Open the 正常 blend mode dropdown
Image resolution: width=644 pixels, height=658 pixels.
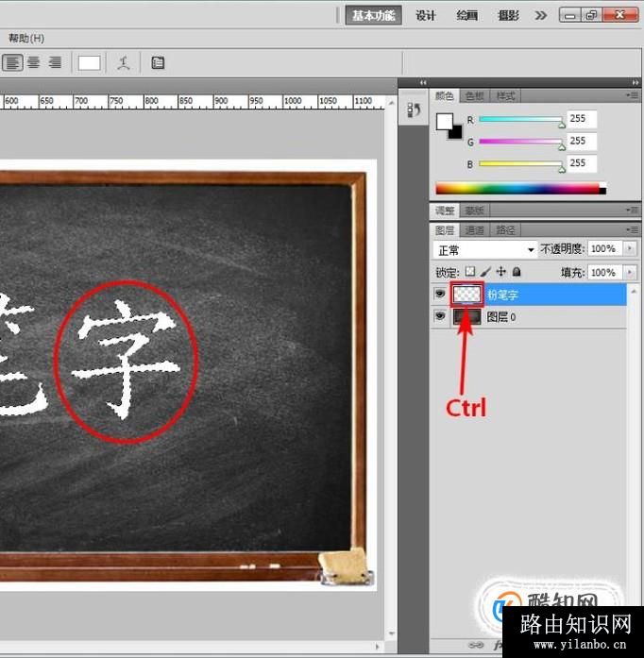point(484,250)
